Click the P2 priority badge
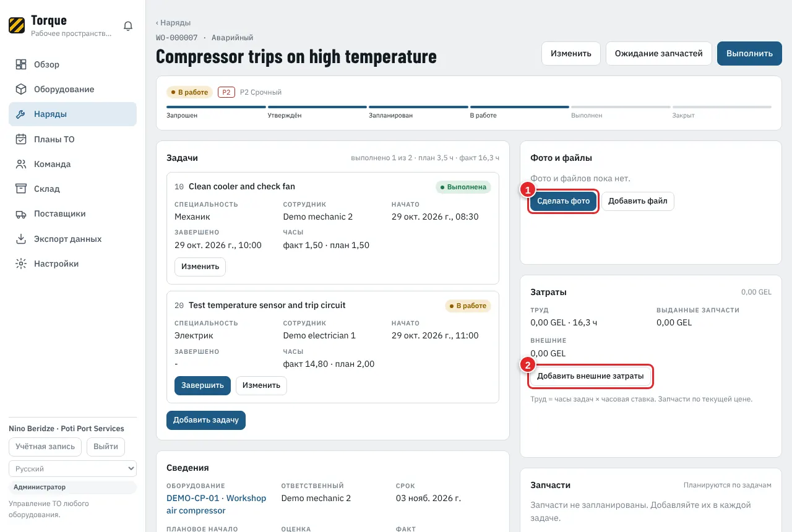Image resolution: width=792 pixels, height=532 pixels. 226,92
